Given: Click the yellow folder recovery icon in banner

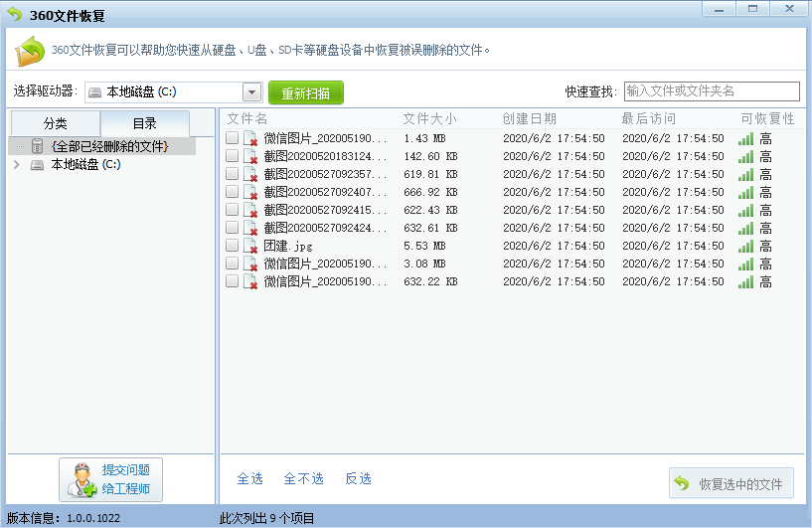Looking at the screenshot, I should point(30,51).
